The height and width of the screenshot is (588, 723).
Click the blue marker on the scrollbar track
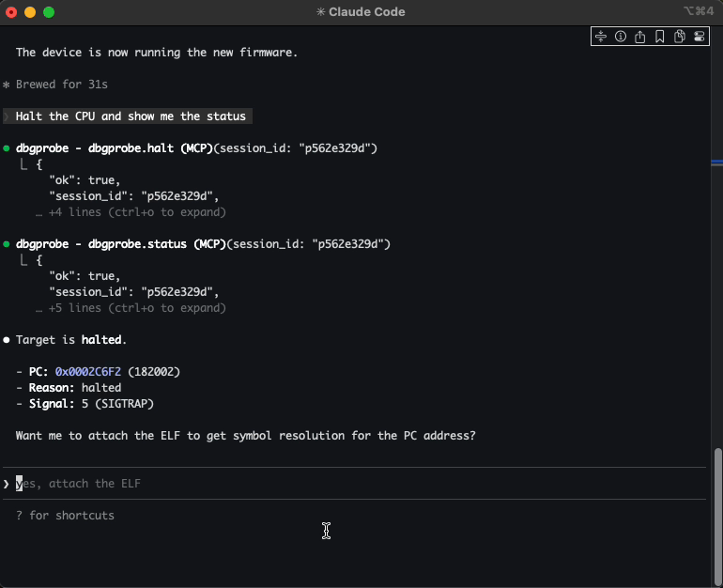point(716,162)
